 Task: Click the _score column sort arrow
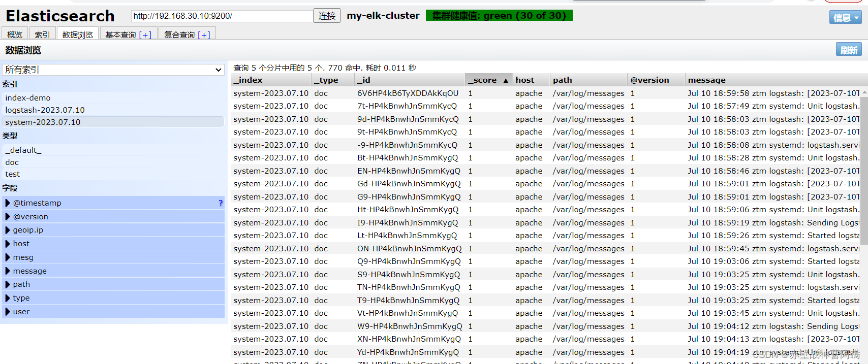[506, 80]
